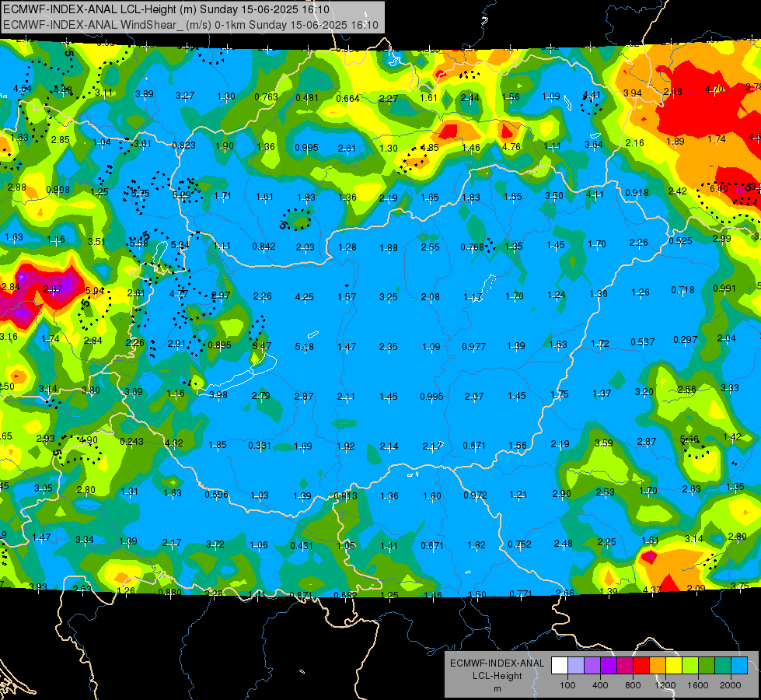
Task: Click the wind shear value 4.25
Action: pos(304,297)
